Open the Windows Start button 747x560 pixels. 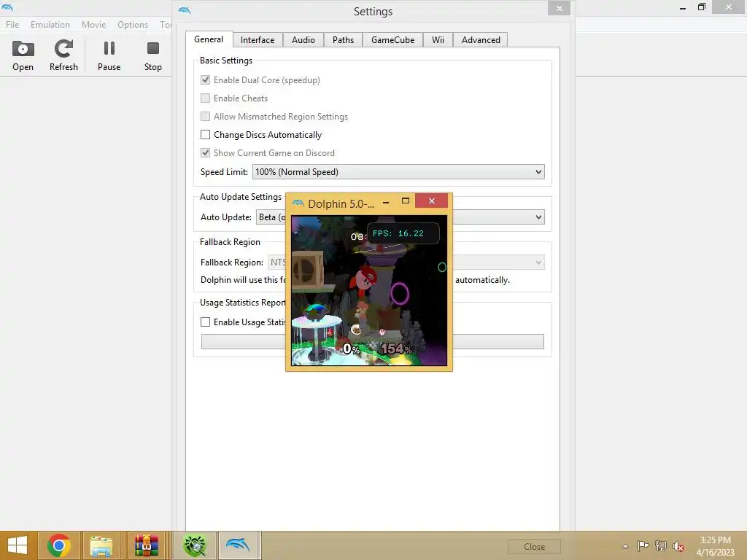coord(18,545)
